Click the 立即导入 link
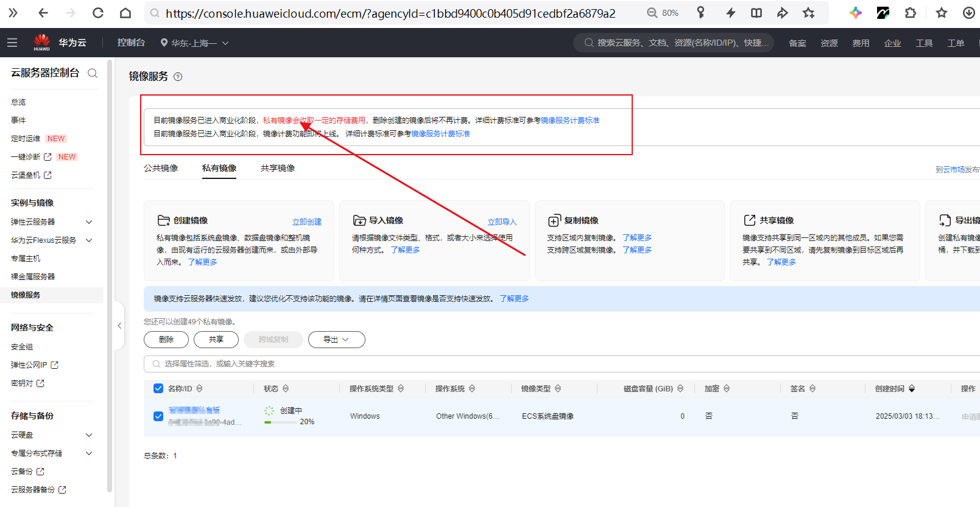Image resolution: width=980 pixels, height=507 pixels. coord(502,222)
